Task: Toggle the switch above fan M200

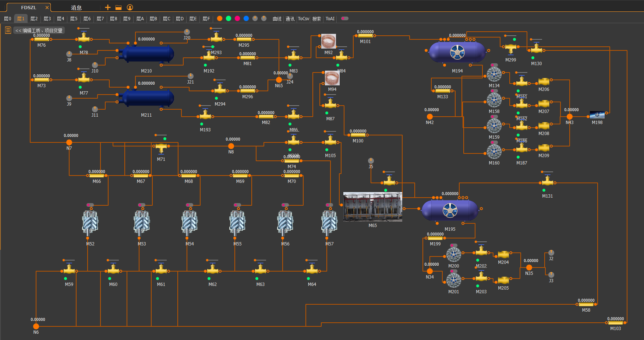Action: pyautogui.click(x=454, y=245)
